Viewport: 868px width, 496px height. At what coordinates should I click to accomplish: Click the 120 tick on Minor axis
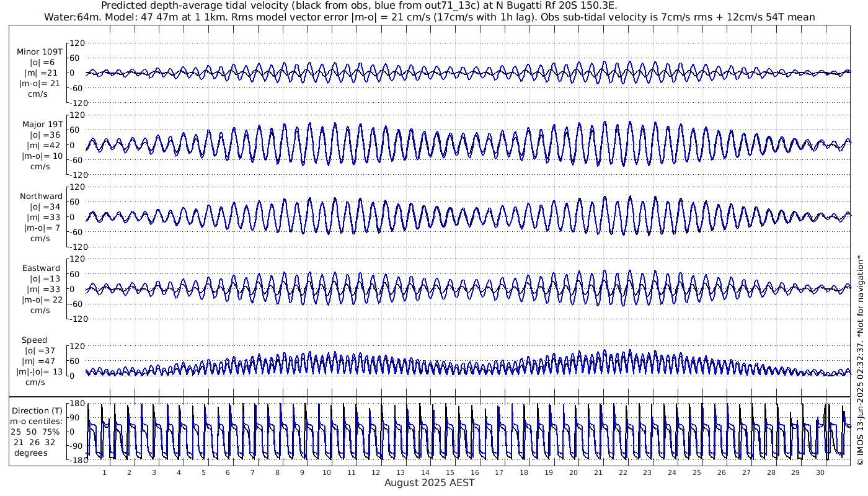76,43
